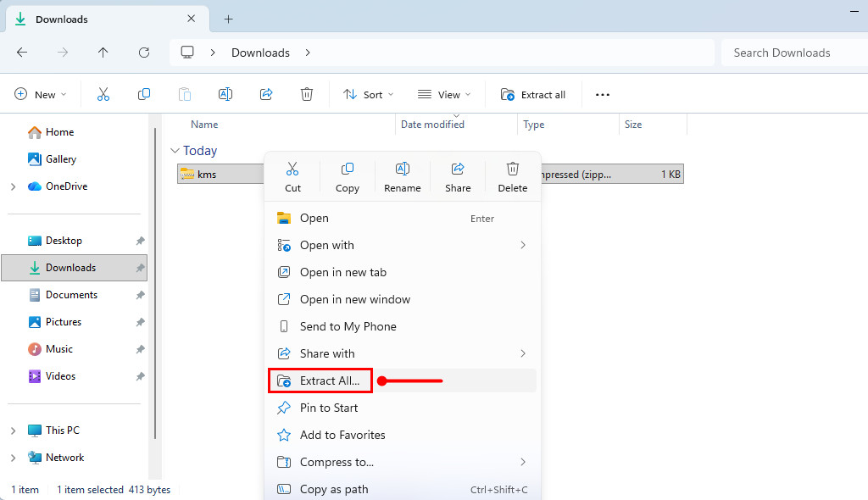The height and width of the screenshot is (500, 868).
Task: Click the Copy icon in context menu
Action: click(348, 176)
